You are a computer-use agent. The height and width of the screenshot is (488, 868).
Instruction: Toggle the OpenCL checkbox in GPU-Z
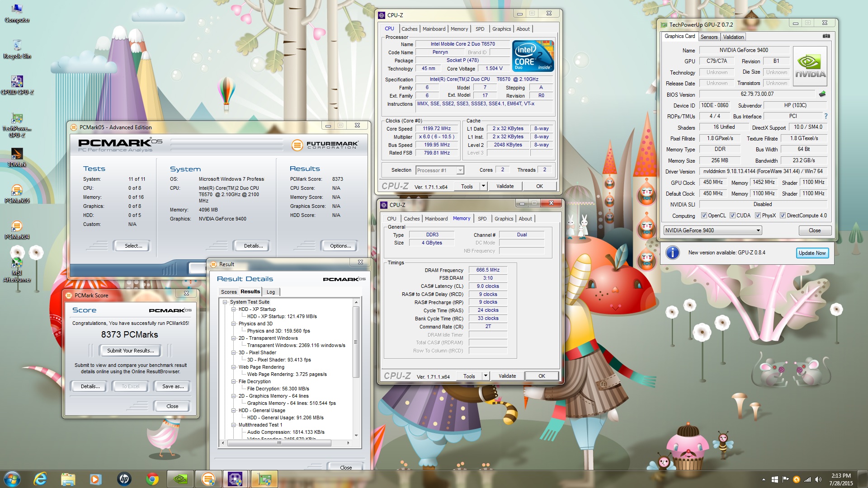coord(703,216)
